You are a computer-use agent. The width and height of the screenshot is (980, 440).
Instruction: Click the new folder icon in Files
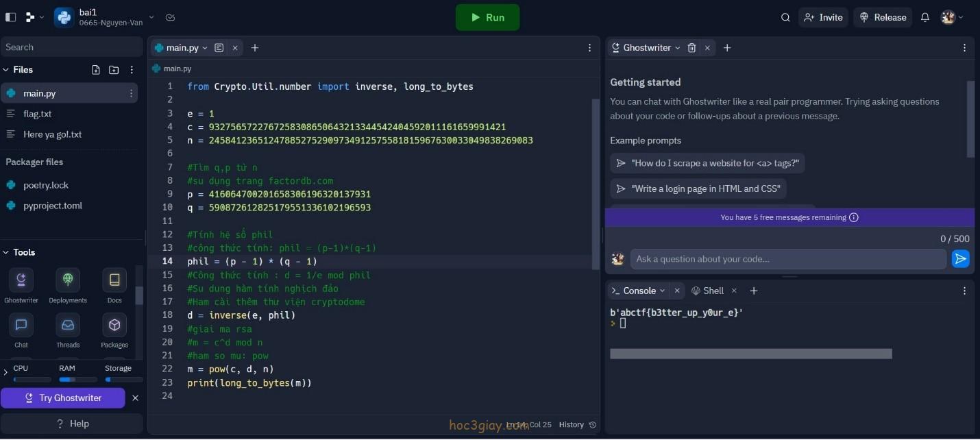(114, 70)
